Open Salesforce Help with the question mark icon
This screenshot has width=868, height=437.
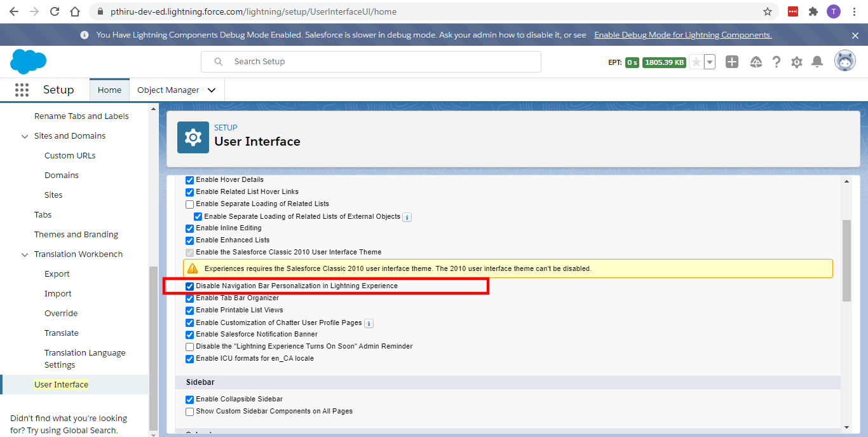click(776, 61)
